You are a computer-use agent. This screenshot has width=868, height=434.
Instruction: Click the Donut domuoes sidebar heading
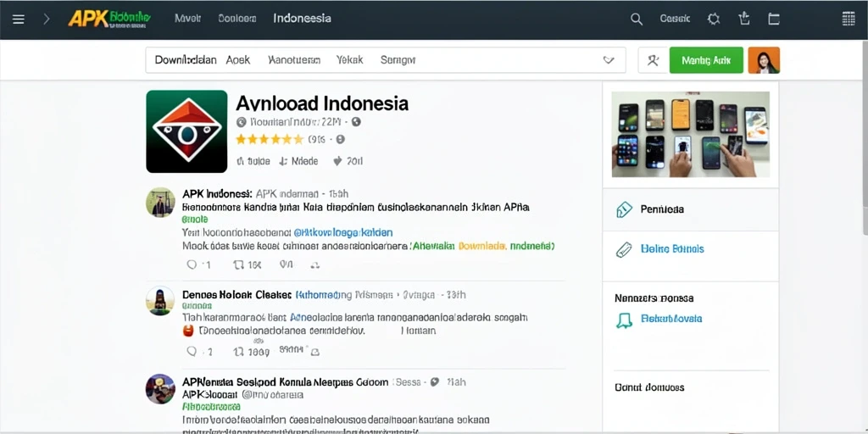point(649,387)
